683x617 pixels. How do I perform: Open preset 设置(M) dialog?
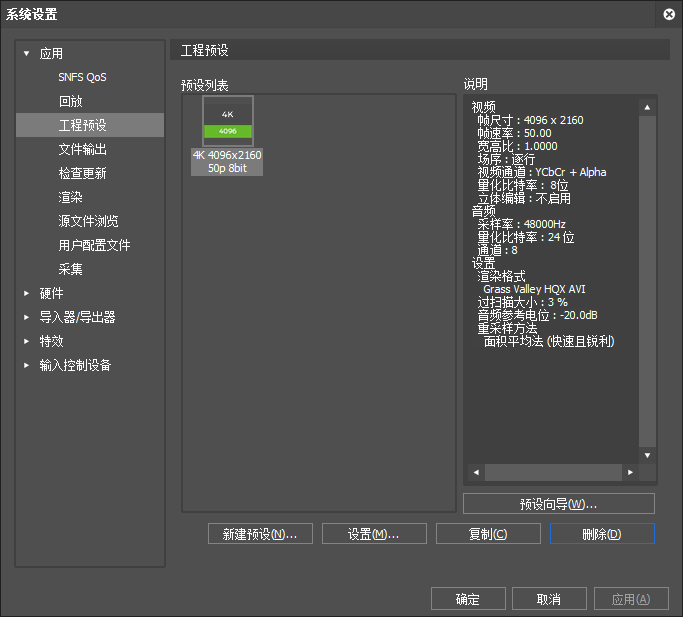coord(374,534)
